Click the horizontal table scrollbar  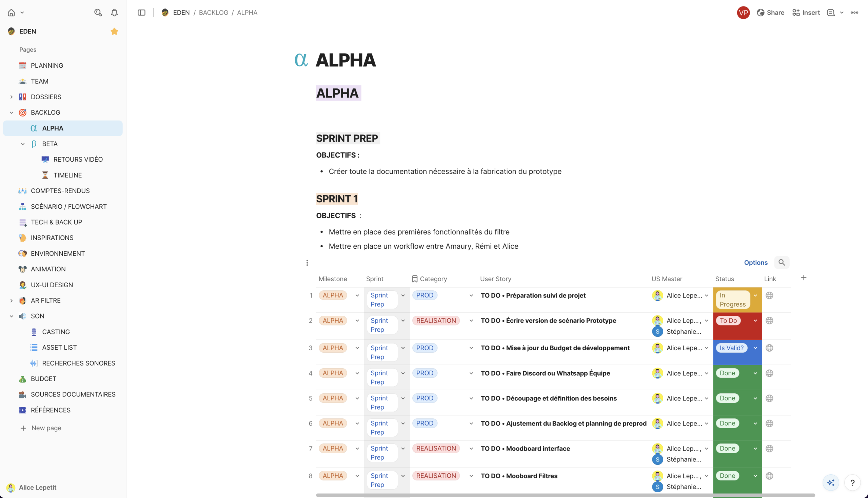[x=565, y=495]
